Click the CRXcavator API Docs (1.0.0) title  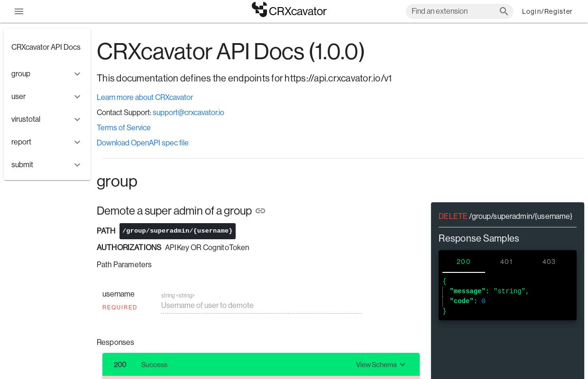230,52
